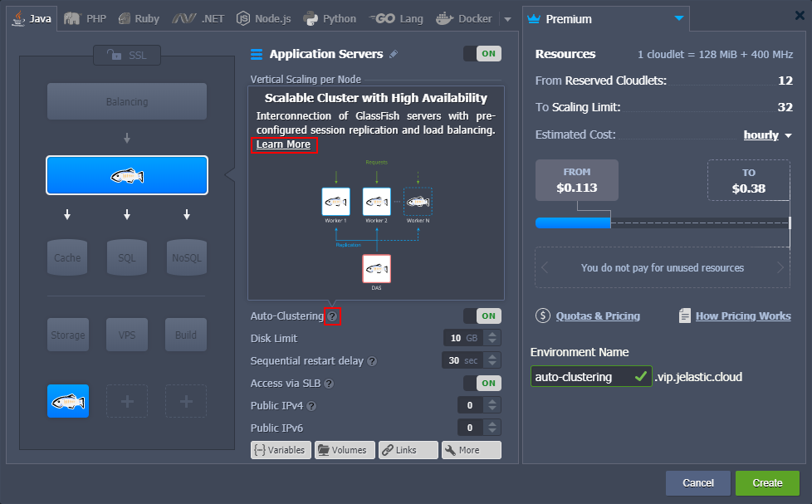The height and width of the screenshot is (504, 812).
Task: Click the last plus extra layer slot
Action: [x=186, y=401]
